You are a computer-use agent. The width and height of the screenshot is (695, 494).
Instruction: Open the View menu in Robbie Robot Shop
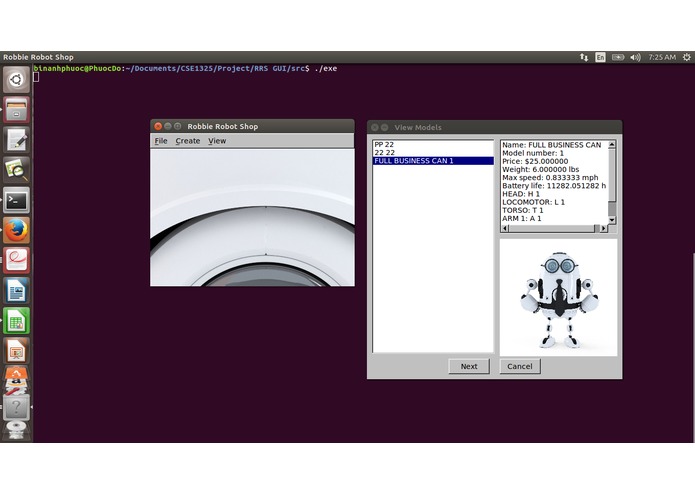pyautogui.click(x=217, y=141)
